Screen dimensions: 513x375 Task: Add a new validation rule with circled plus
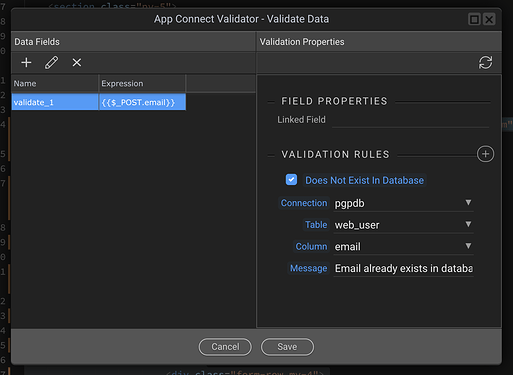point(485,154)
